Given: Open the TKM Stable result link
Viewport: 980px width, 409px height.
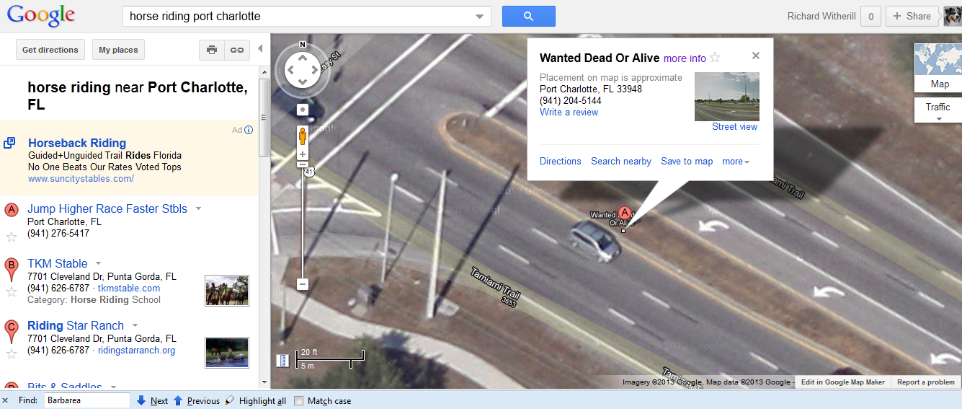Looking at the screenshot, I should [58, 263].
